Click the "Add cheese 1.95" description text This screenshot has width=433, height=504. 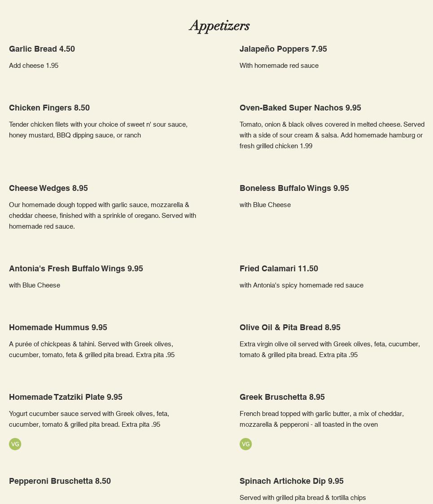pyautogui.click(x=34, y=66)
